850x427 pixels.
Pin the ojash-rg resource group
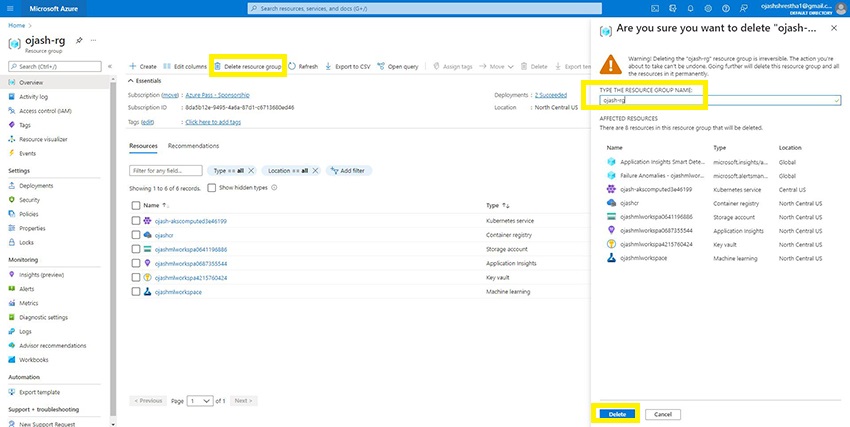coord(79,41)
